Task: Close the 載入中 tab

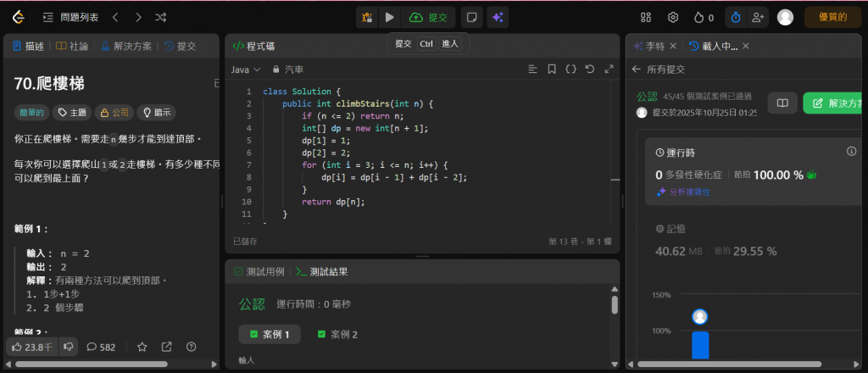Action: point(746,46)
